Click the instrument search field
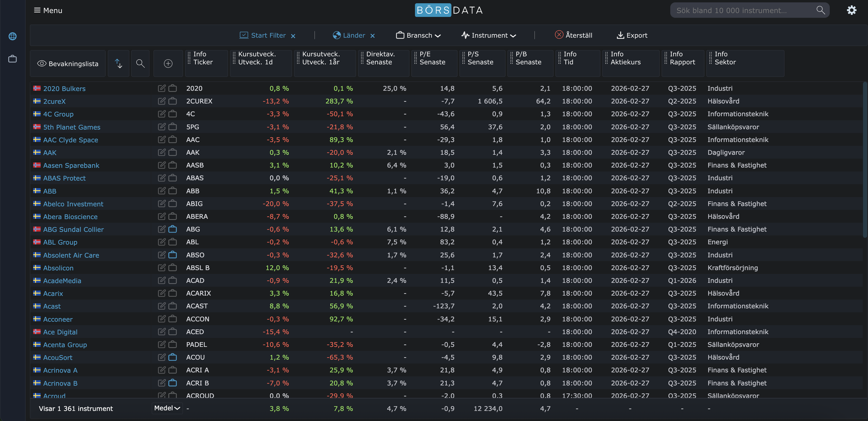 click(x=741, y=10)
